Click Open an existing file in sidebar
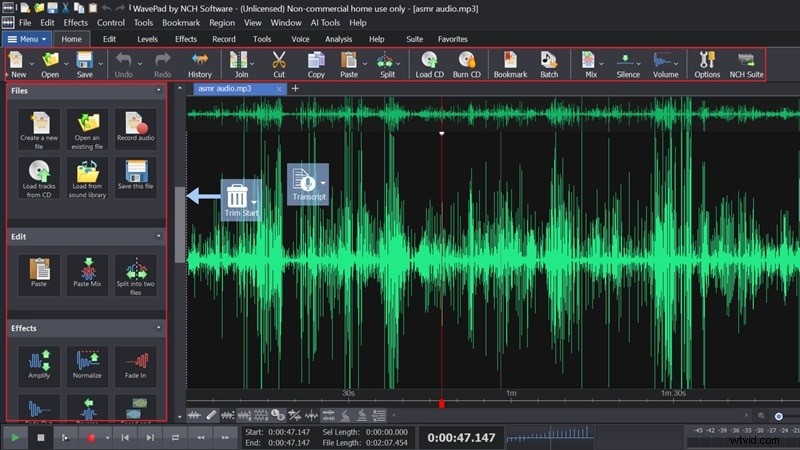Screen dimensions: 800x450 click(x=87, y=130)
